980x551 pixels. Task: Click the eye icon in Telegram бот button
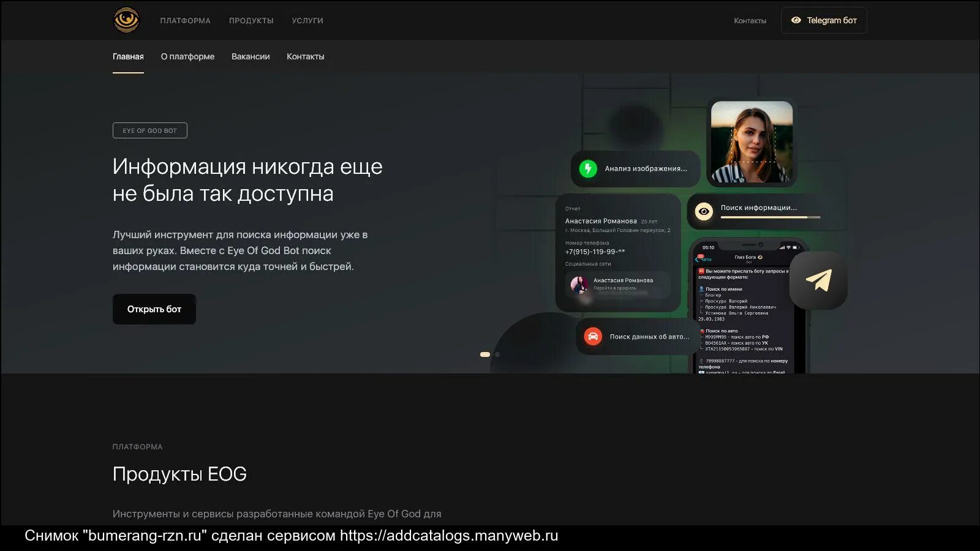click(x=796, y=20)
